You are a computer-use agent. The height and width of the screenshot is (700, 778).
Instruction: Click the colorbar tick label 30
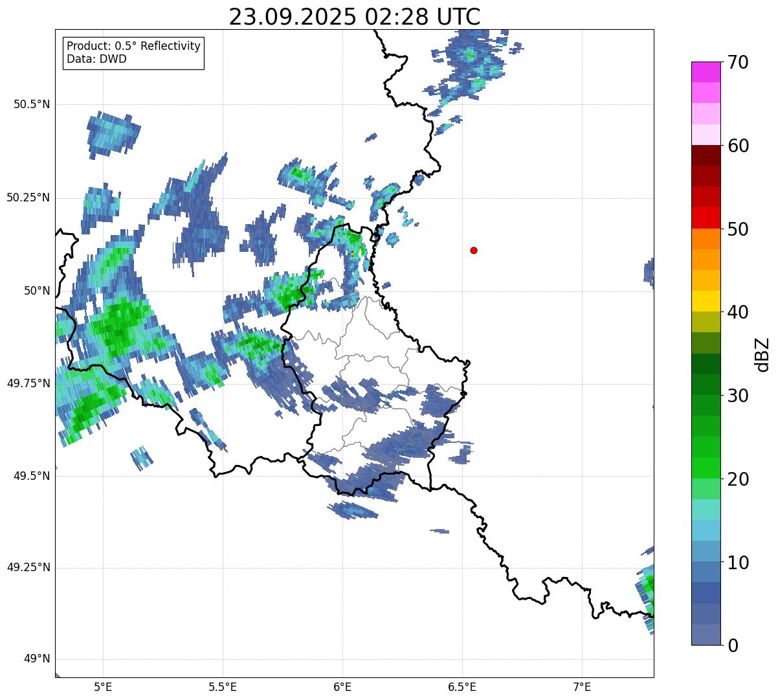738,396
